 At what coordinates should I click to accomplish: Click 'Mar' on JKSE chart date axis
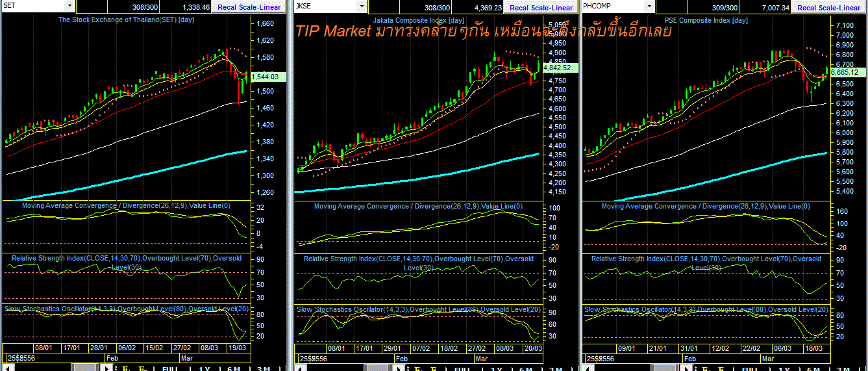point(482,358)
